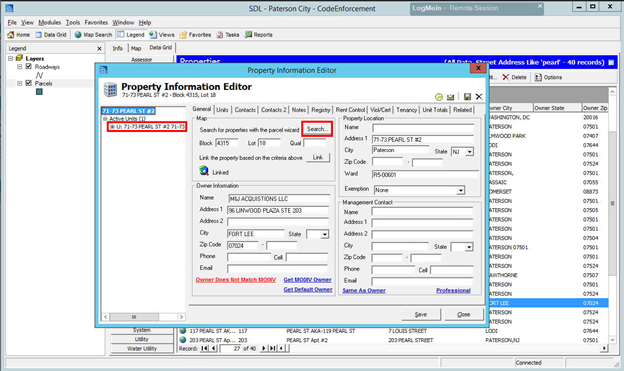624x371 pixels.
Task: Open Views from the toolbar
Action: (162, 35)
